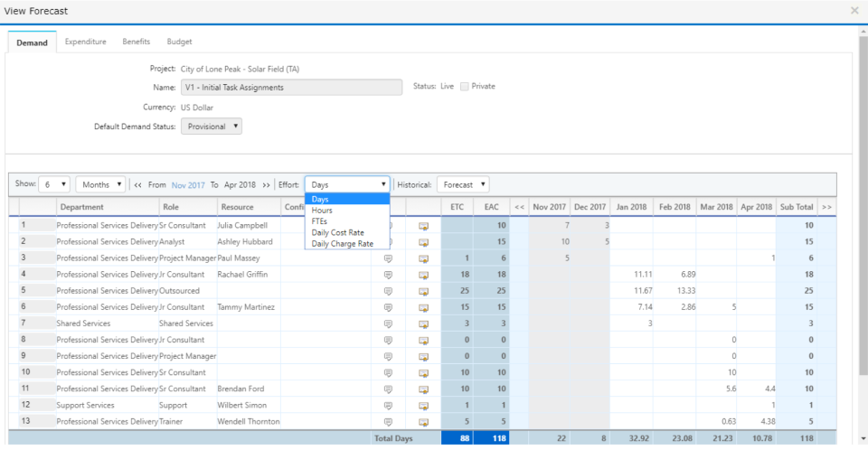868x450 pixels.
Task: Open comment icon for Wendell Thornton row
Action: pyautogui.click(x=388, y=422)
